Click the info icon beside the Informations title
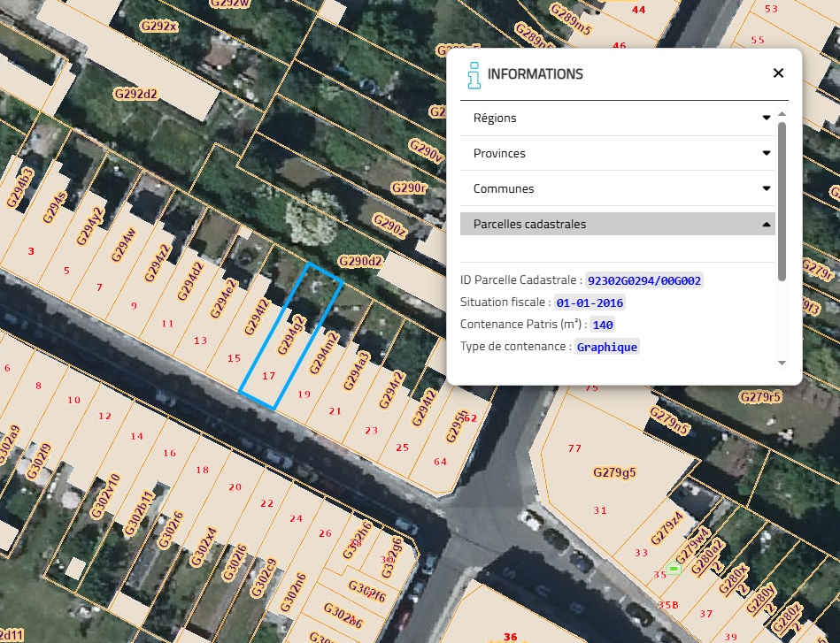The height and width of the screenshot is (643, 840). (x=474, y=75)
